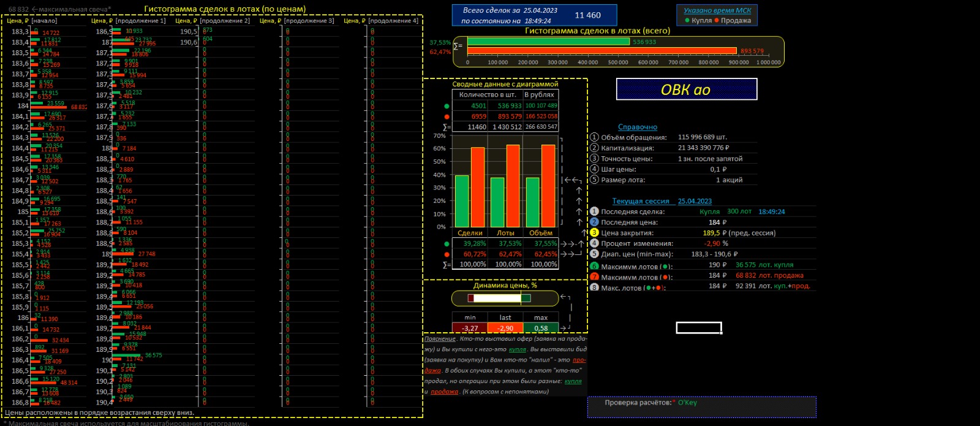Click the red dot next to Продажа legend
The height and width of the screenshot is (426, 980).
tap(717, 20)
